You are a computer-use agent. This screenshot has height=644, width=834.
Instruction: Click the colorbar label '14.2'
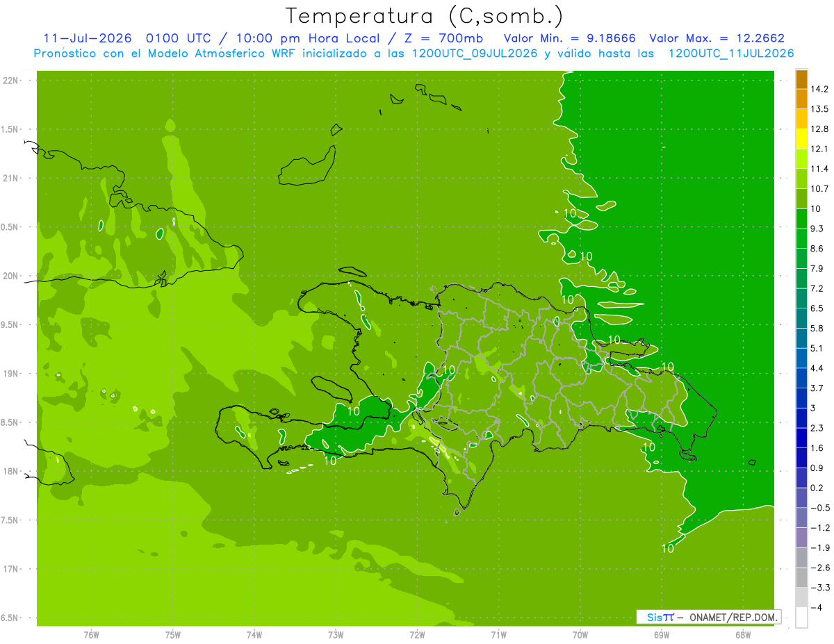click(x=819, y=89)
